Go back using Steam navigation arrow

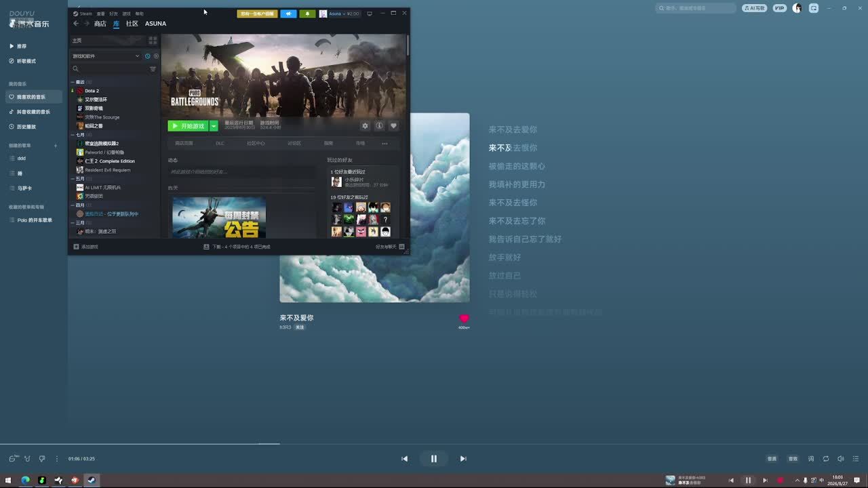[76, 24]
